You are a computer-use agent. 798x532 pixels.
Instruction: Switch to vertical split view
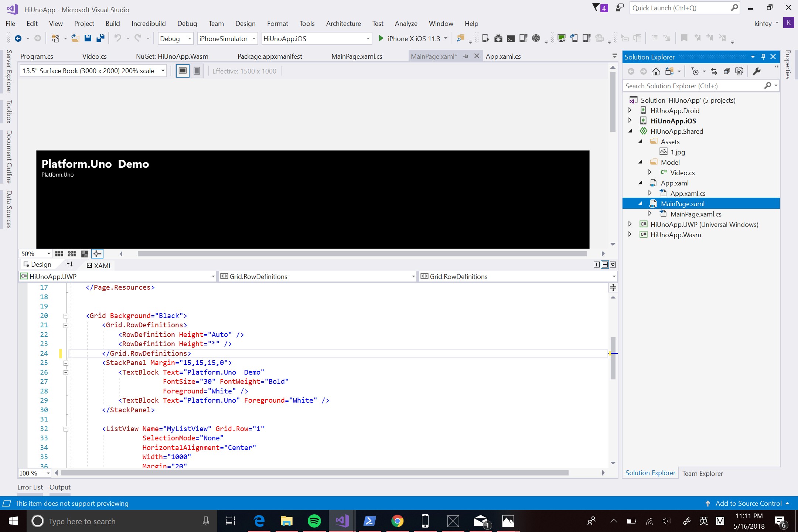(597, 265)
